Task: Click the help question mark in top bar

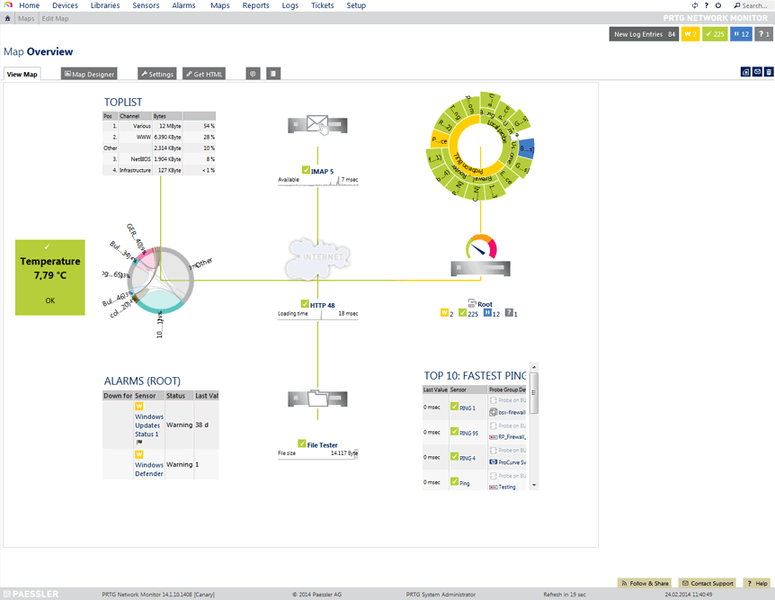Action: coord(706,5)
